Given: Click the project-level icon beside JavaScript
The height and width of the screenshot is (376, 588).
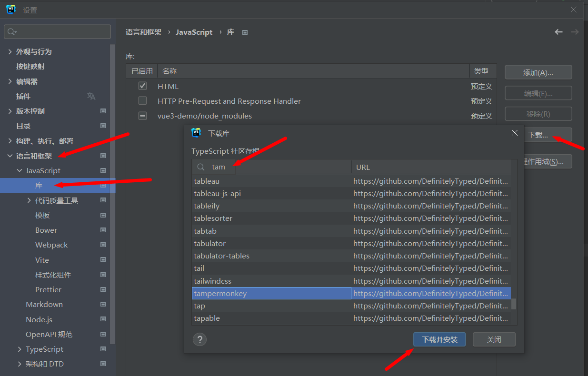Looking at the screenshot, I should pos(103,170).
